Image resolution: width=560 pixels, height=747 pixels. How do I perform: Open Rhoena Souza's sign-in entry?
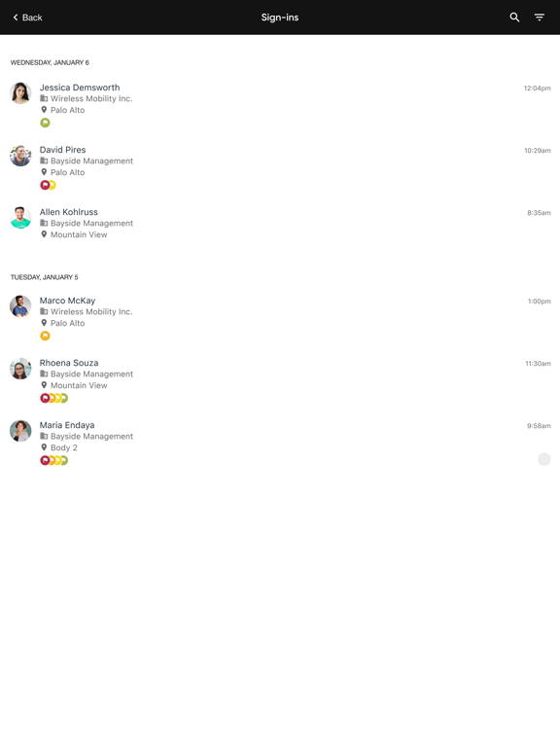(x=280, y=380)
